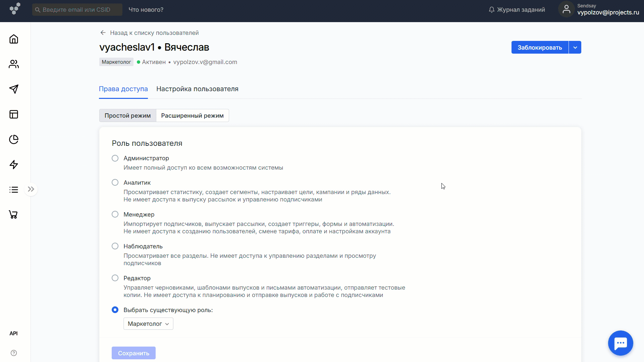Click the Журнал заданий bell notification
Screen dimensions: 644x362
pos(517,10)
